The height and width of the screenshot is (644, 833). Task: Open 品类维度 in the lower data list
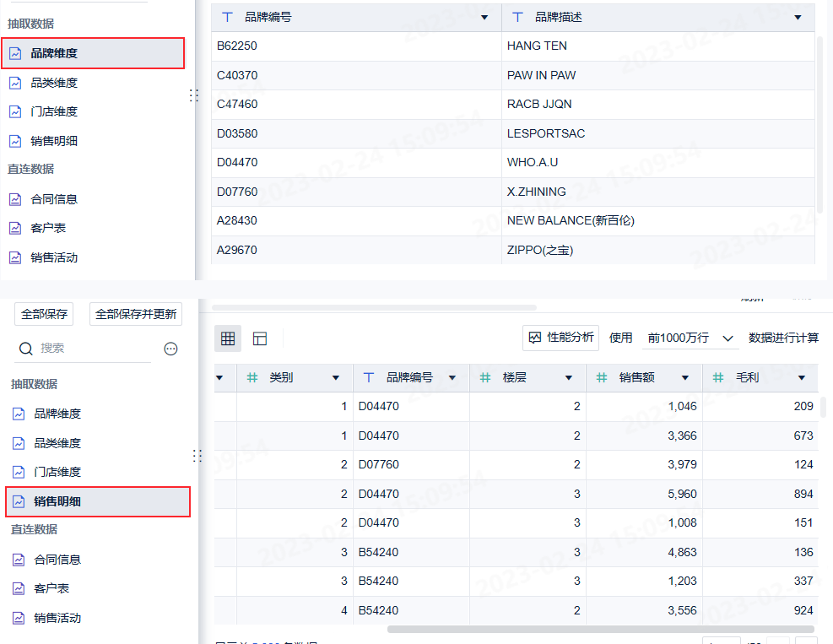point(57,443)
